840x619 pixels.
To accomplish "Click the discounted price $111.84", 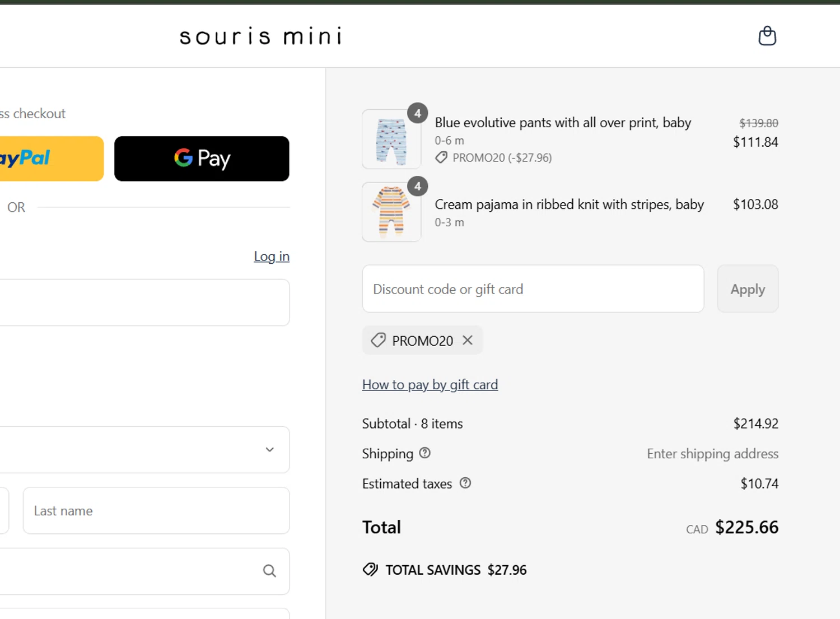I will click(x=755, y=142).
